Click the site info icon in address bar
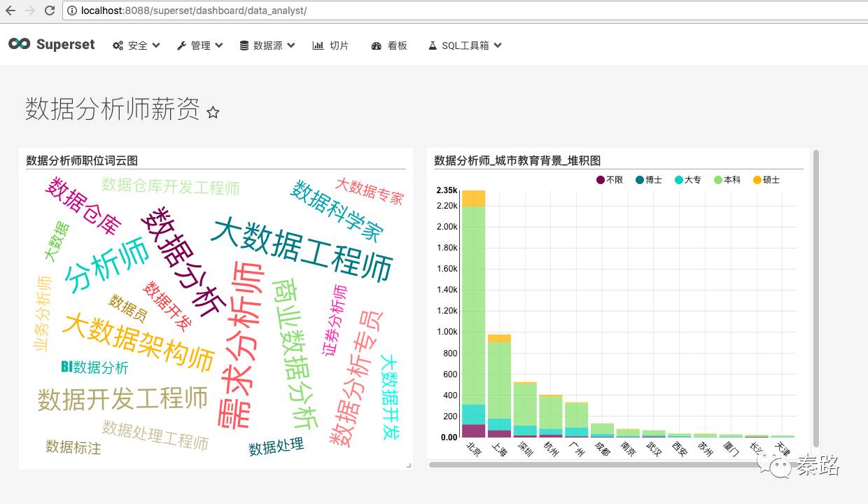 [x=72, y=10]
